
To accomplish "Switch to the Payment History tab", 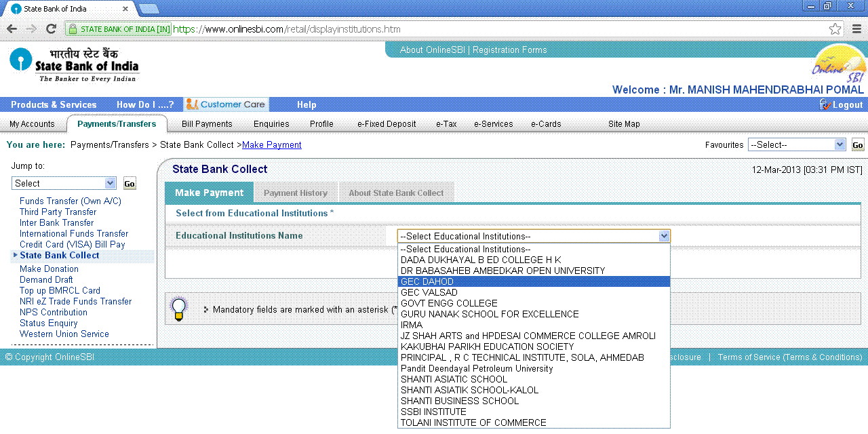I will pos(296,193).
